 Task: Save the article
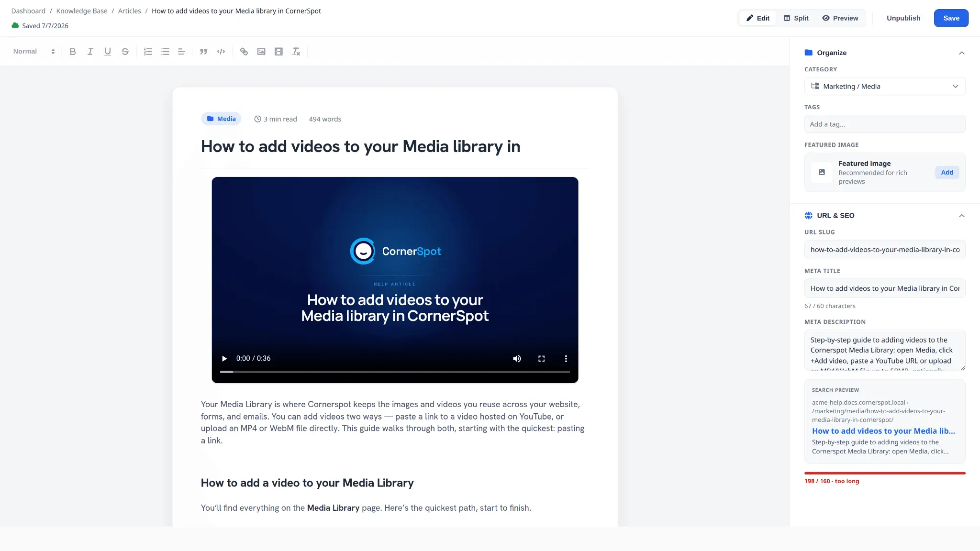pos(951,18)
